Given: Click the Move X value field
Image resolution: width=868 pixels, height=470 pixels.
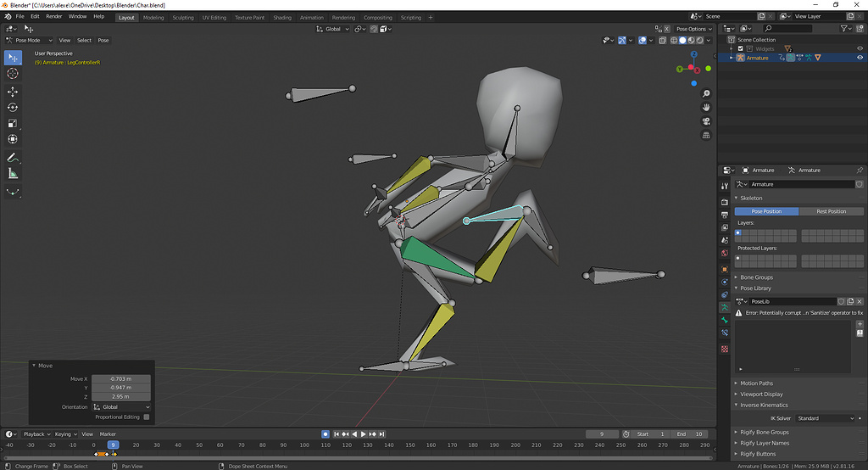Looking at the screenshot, I should pyautogui.click(x=121, y=379).
